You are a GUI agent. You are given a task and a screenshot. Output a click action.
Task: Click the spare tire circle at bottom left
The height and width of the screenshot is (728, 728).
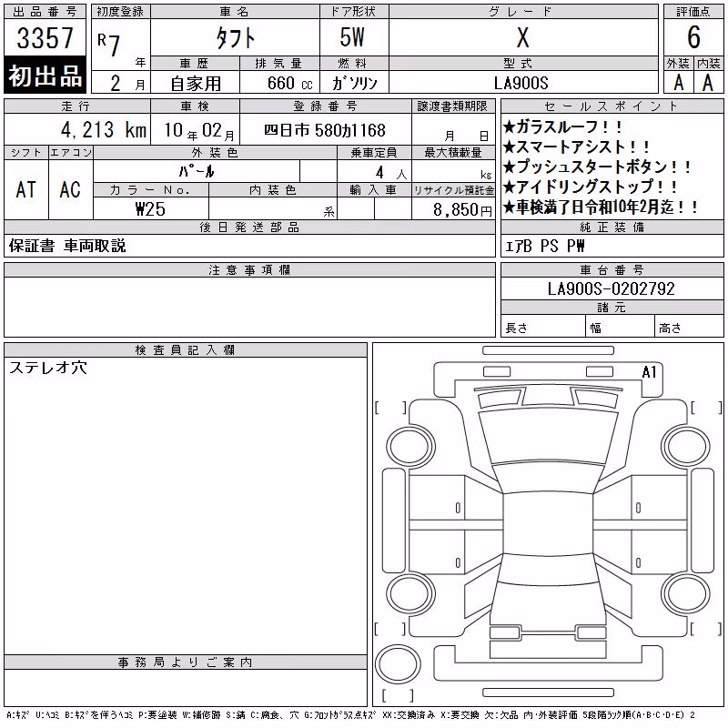coord(398,664)
